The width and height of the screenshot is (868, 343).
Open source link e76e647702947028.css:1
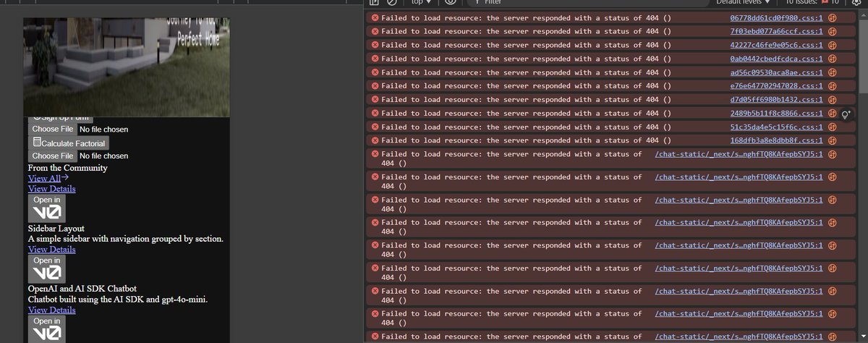[776, 86]
